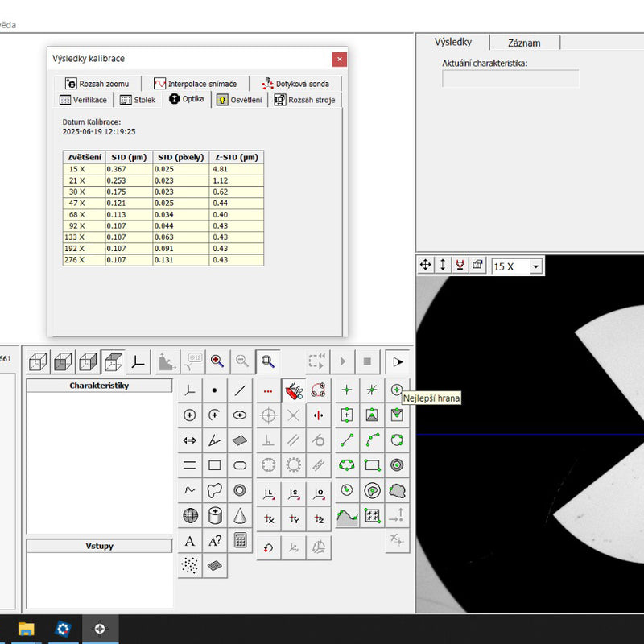Switch to the Osvětlení tab
644x644 pixels.
pyautogui.click(x=239, y=100)
